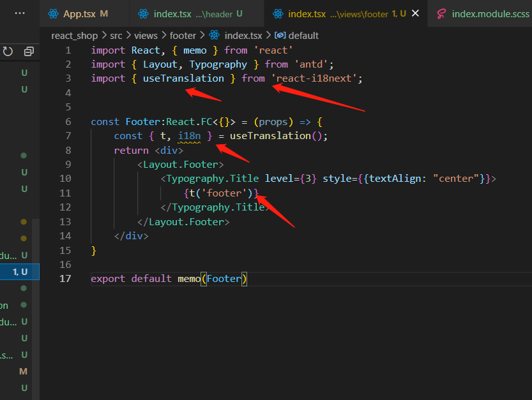Open the ellipsis more actions menu
This screenshot has height=400, width=532.
pos(20,13)
